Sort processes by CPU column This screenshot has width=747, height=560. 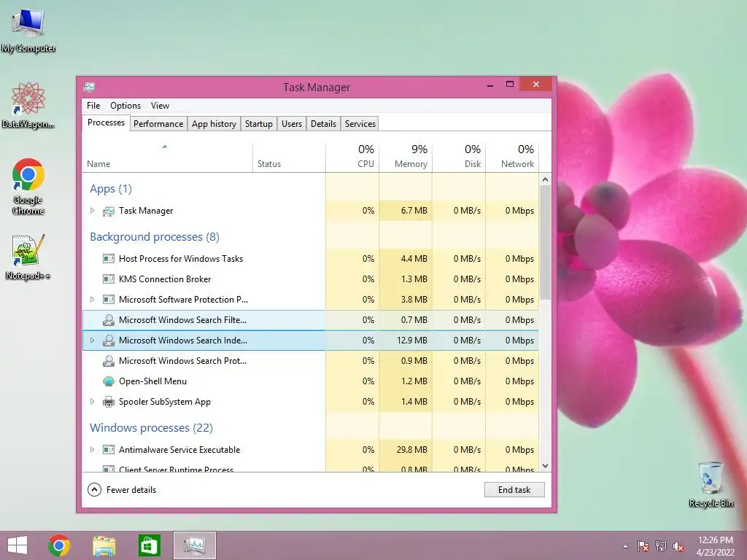[352, 157]
